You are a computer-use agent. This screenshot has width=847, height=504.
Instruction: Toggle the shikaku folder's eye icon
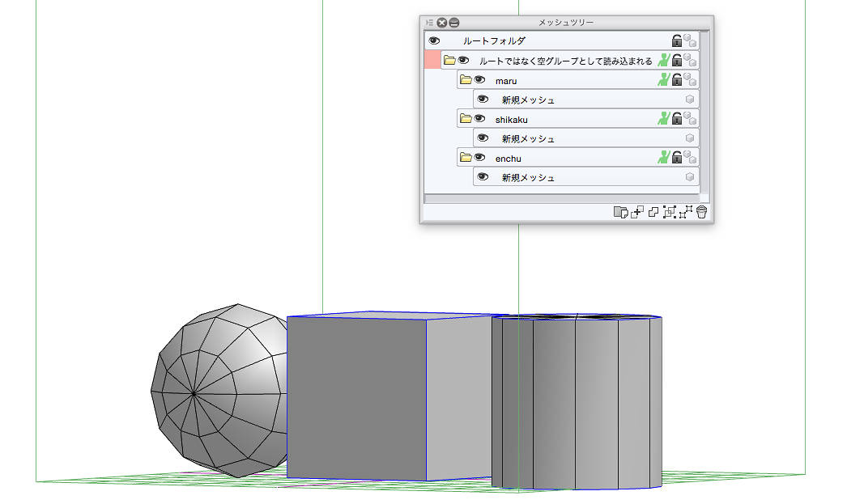(479, 119)
